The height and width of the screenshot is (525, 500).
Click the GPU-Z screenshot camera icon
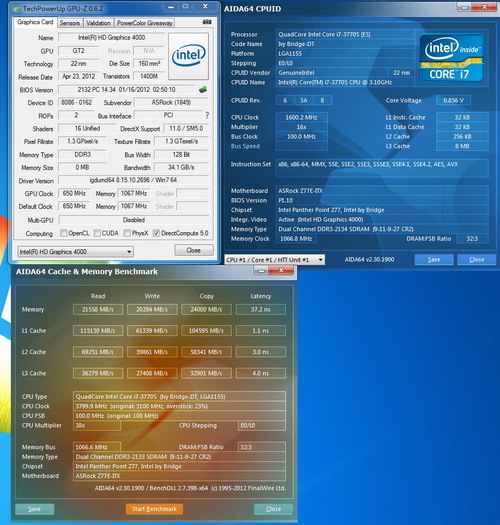(207, 22)
